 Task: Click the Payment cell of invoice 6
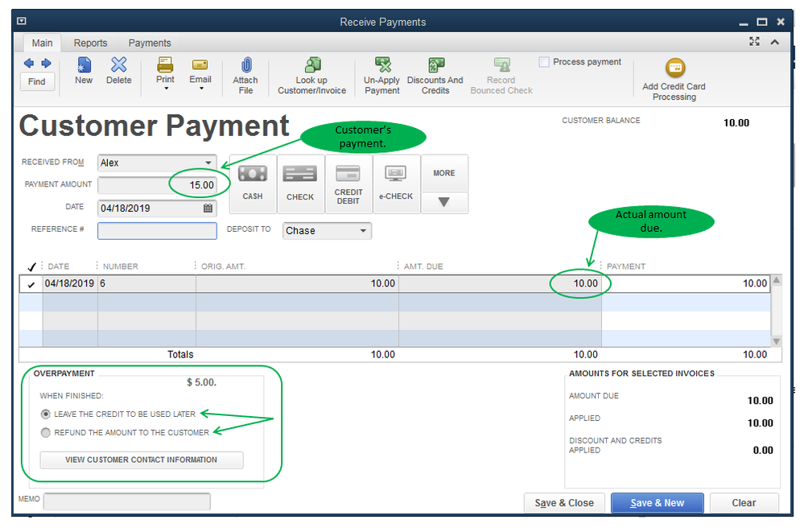686,283
